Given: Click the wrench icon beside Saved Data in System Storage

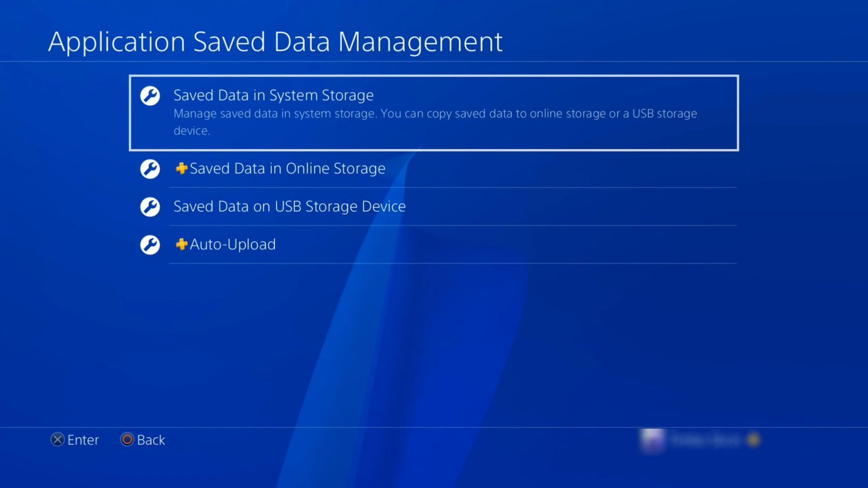Looking at the screenshot, I should pos(150,96).
